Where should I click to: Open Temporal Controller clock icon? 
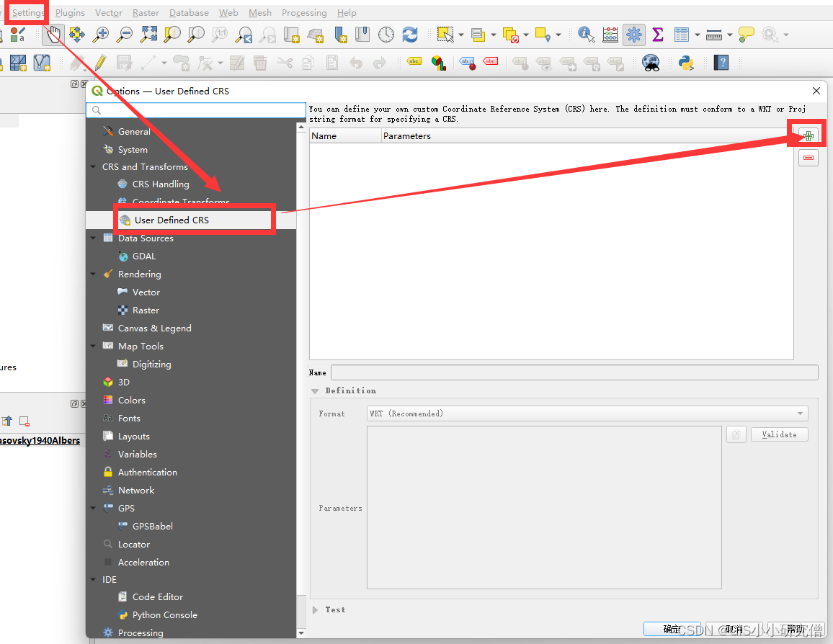coord(386,35)
